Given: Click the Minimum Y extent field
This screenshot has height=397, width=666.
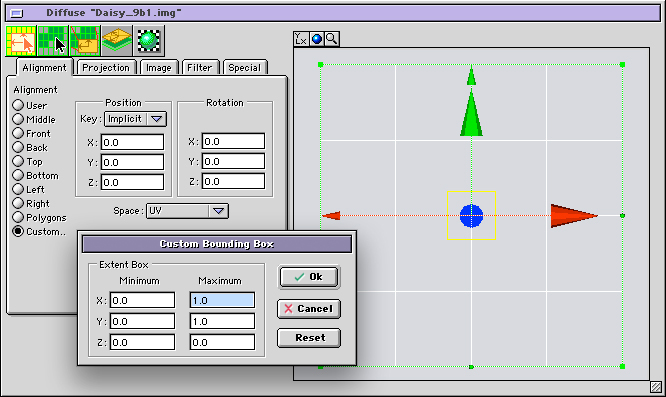Looking at the screenshot, I should click(x=142, y=321).
